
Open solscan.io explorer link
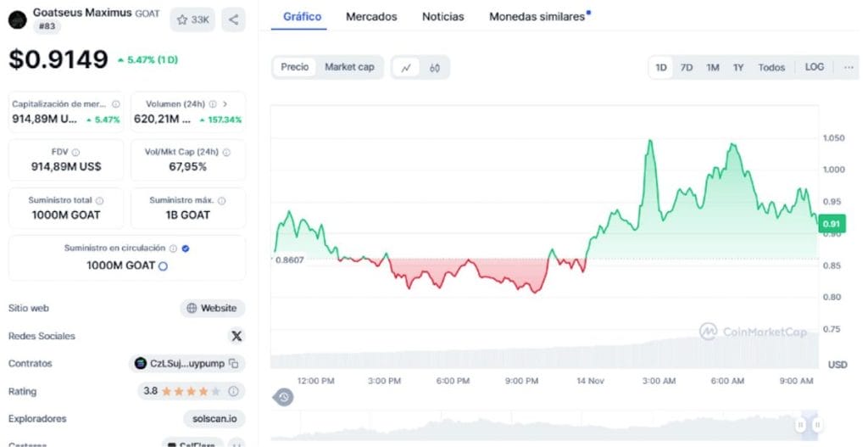point(214,419)
